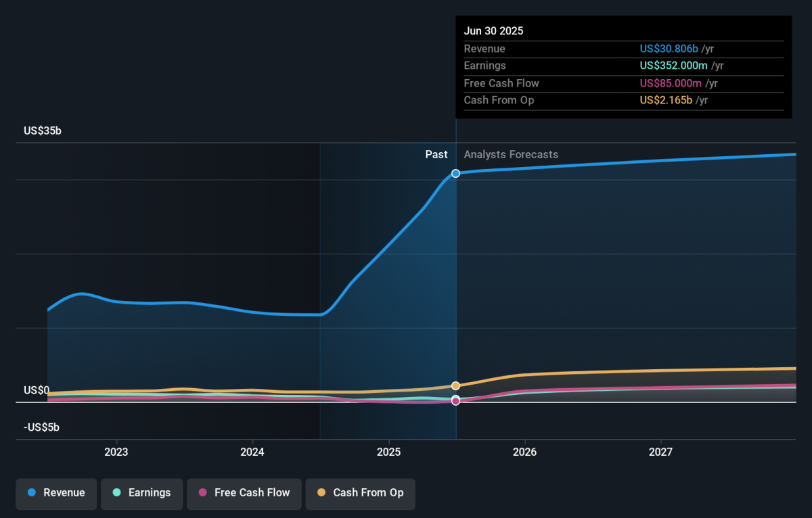This screenshot has width=812, height=518.
Task: Click the 2024 x-axis label
Action: (252, 452)
